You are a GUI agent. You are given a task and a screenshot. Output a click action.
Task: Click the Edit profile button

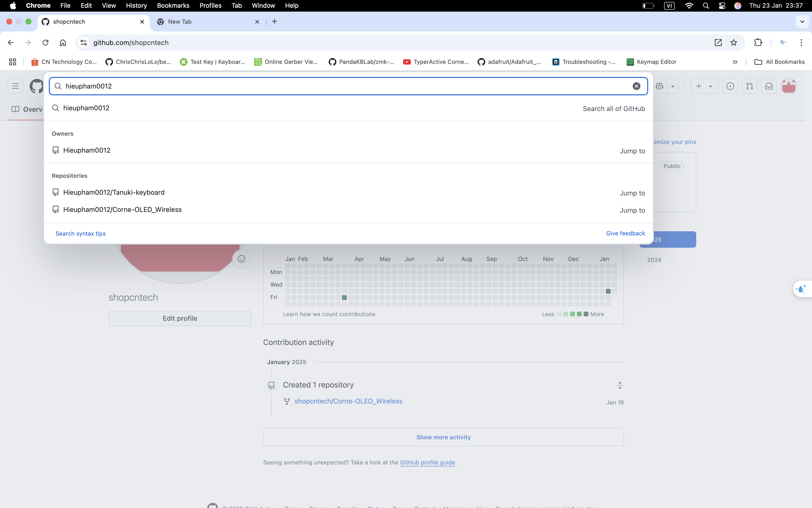pyautogui.click(x=180, y=318)
